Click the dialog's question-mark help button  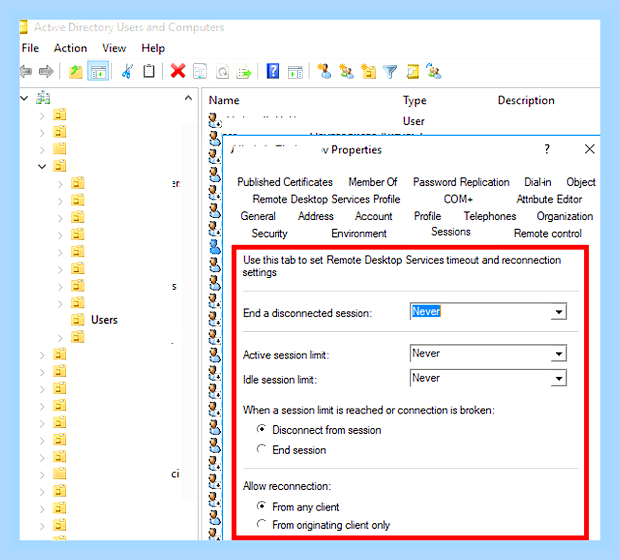point(547,149)
